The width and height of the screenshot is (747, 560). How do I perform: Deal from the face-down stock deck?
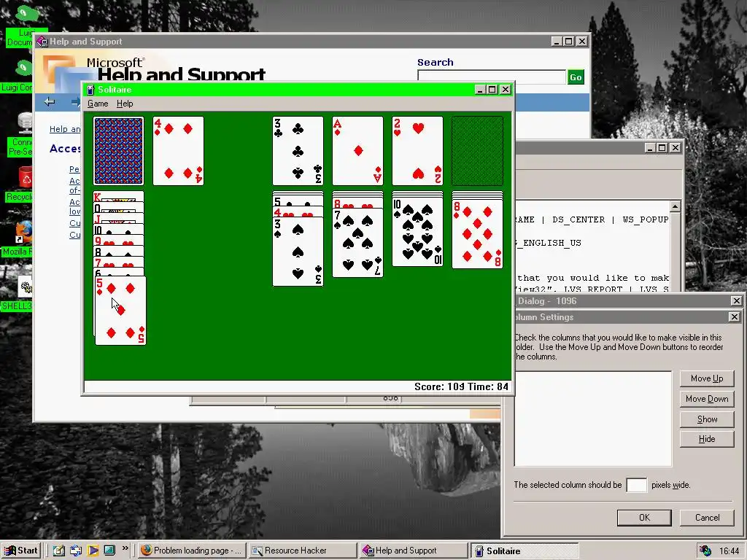[119, 150]
